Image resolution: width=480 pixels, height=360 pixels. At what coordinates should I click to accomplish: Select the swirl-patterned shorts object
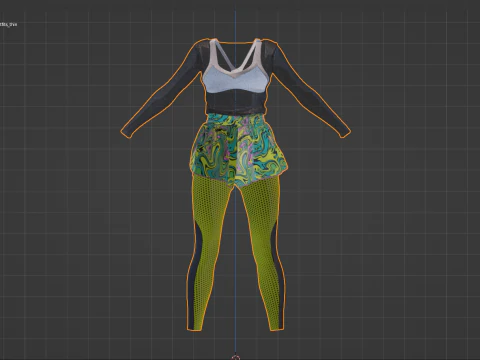coord(239,149)
